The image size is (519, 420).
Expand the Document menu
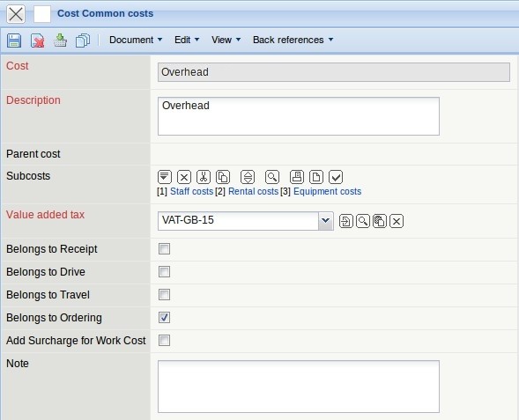[136, 40]
